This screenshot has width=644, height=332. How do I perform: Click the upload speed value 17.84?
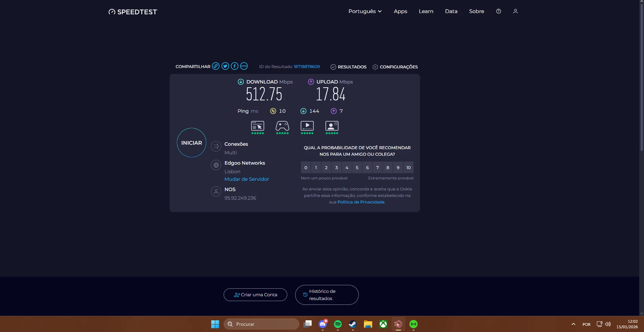[331, 94]
